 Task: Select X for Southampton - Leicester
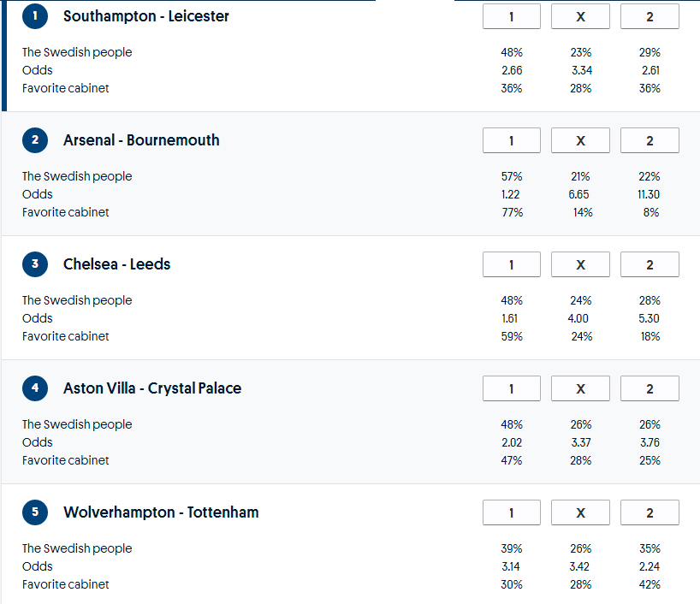point(580,16)
